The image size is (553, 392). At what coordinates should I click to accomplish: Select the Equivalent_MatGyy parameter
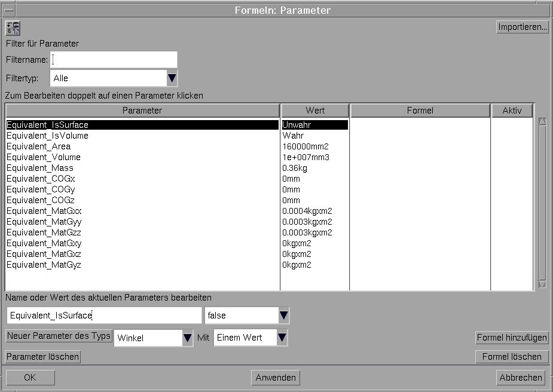44,222
